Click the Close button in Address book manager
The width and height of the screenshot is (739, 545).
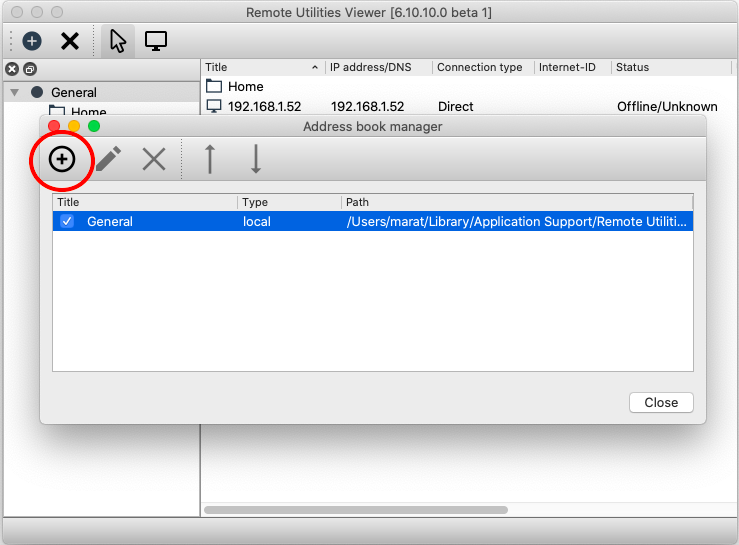tap(661, 403)
